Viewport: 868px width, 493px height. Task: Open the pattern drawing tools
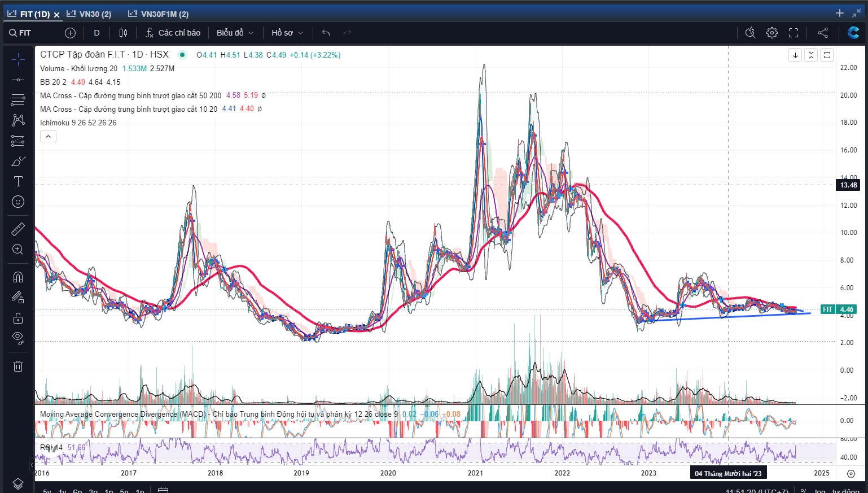coord(18,120)
